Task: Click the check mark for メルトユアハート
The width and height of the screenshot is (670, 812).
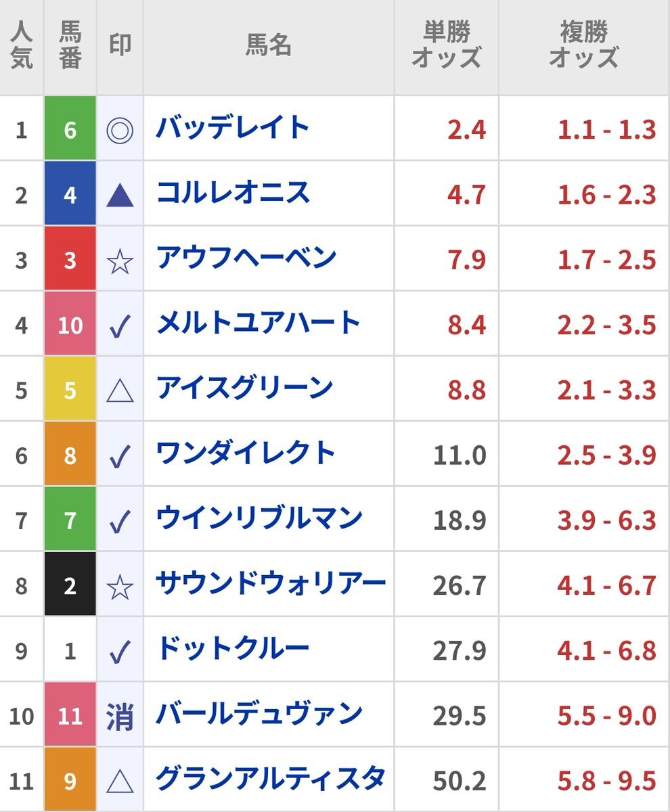Action: coord(120,326)
